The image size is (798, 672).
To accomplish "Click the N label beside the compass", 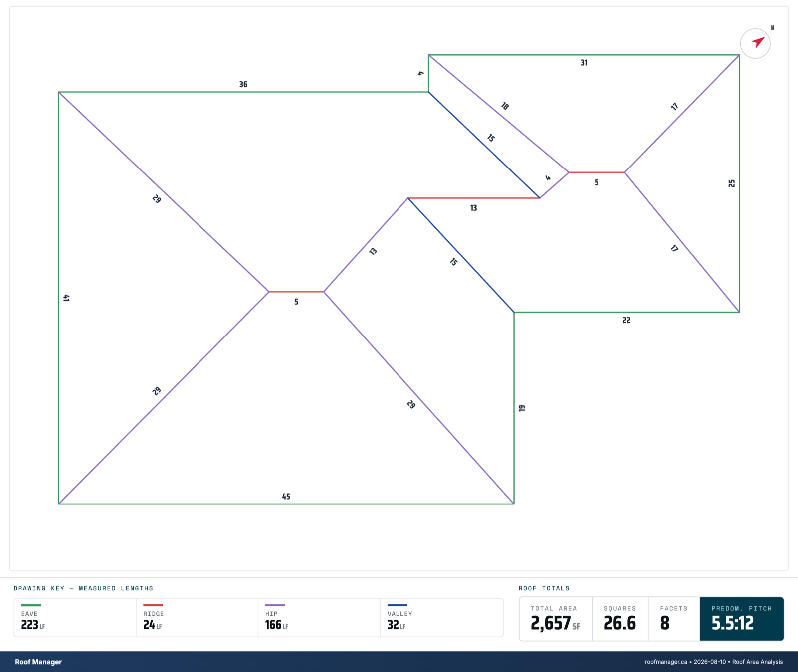I will (772, 28).
